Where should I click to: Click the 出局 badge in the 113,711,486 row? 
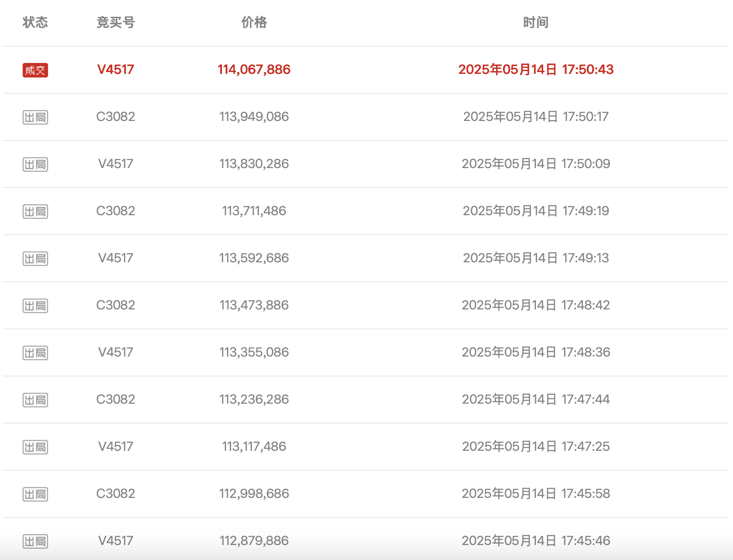[35, 212]
